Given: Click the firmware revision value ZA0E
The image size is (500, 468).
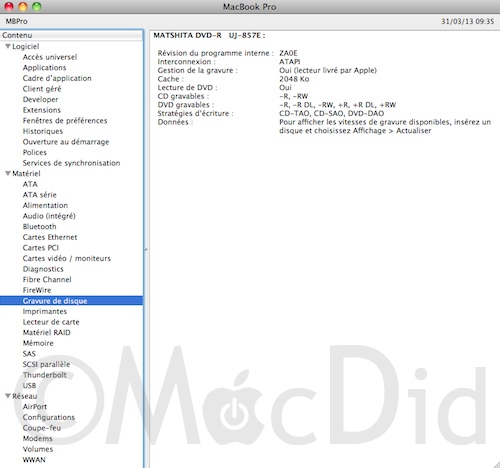Looking at the screenshot, I should tap(288, 53).
